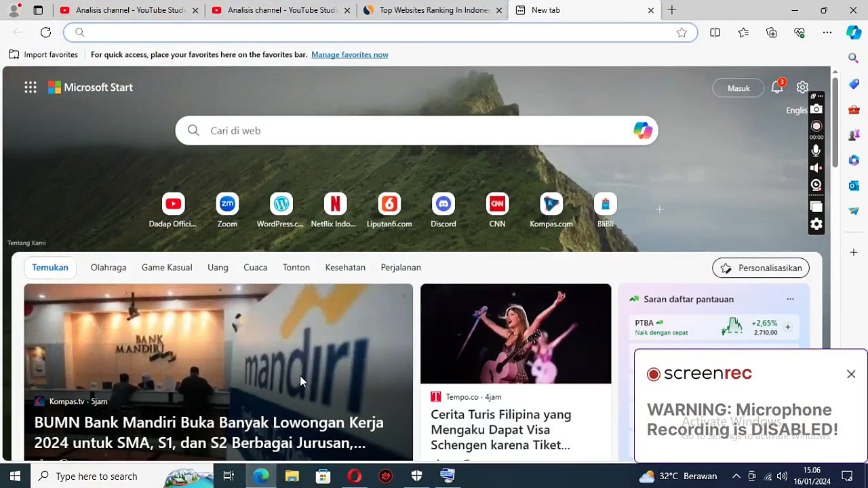Add a new quick link shortcut
The height and width of the screenshot is (488, 868).
tap(659, 209)
